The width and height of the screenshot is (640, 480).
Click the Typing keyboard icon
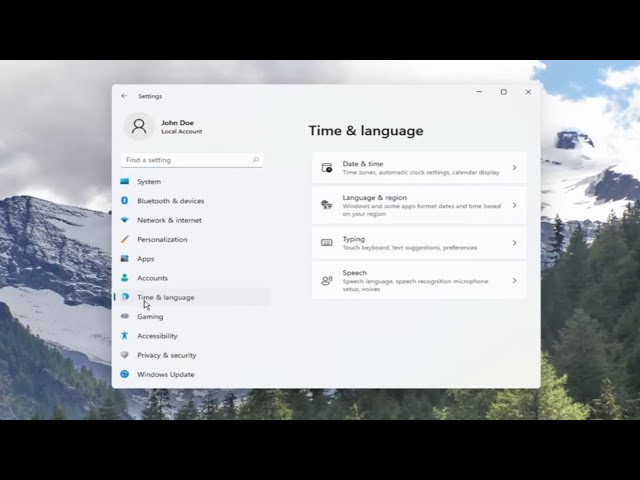tap(327, 243)
